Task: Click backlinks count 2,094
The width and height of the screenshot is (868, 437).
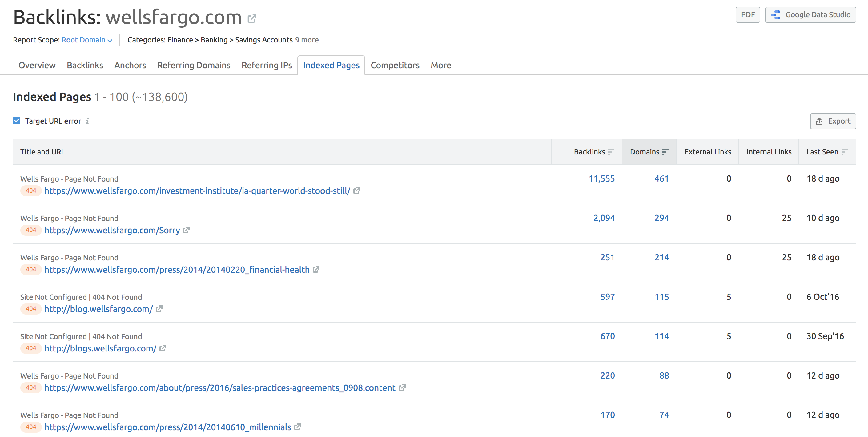Action: [604, 218]
